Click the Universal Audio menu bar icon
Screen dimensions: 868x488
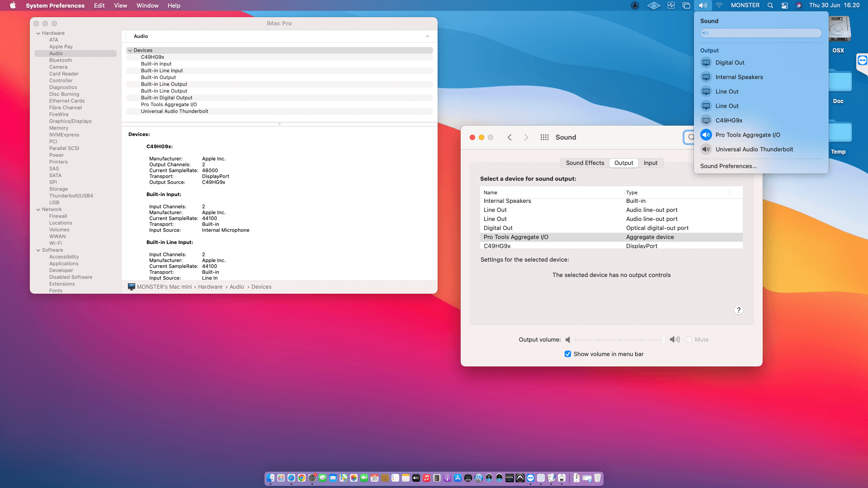point(653,5)
